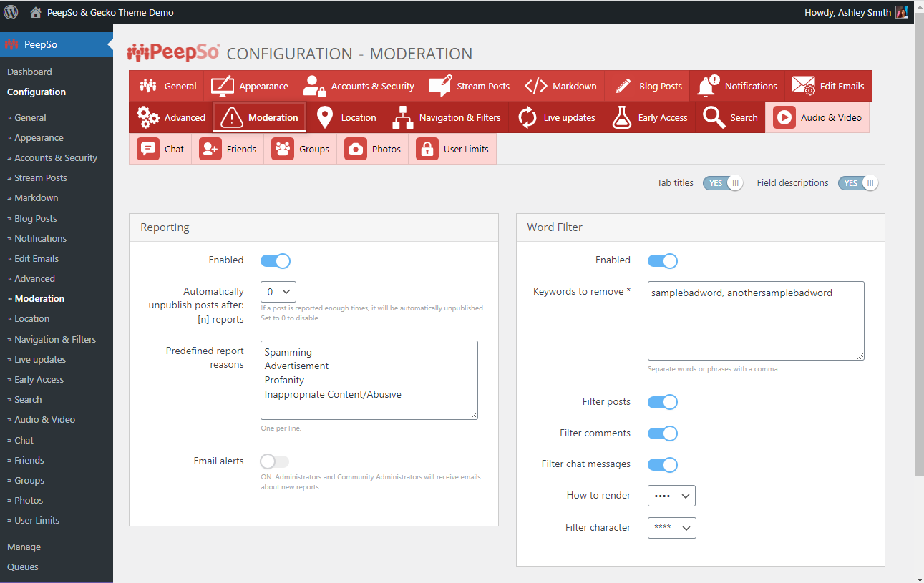
Task: Click the Appearance monitor-and-pencil icon
Action: click(223, 86)
